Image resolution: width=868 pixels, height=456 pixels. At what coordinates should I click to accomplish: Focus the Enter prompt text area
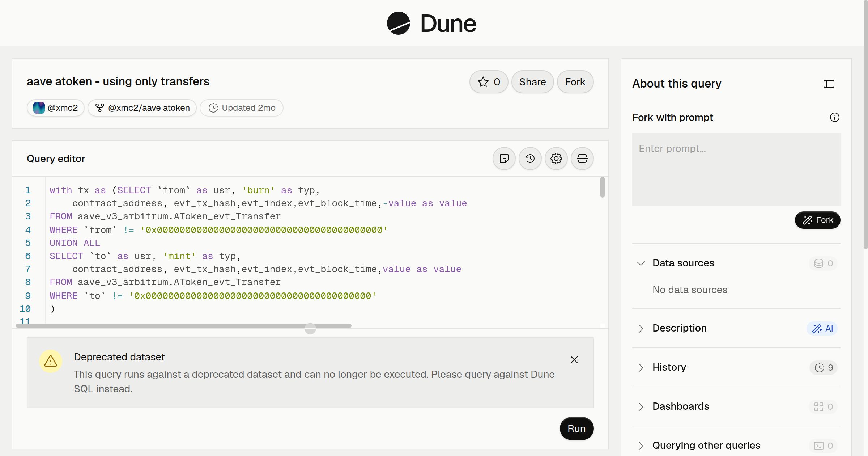(736, 169)
